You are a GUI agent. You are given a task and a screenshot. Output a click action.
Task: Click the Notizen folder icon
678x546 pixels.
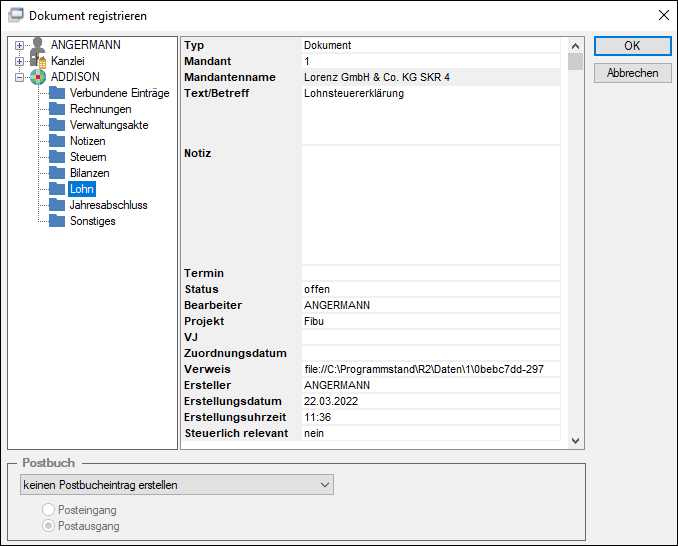pyautogui.click(x=57, y=141)
